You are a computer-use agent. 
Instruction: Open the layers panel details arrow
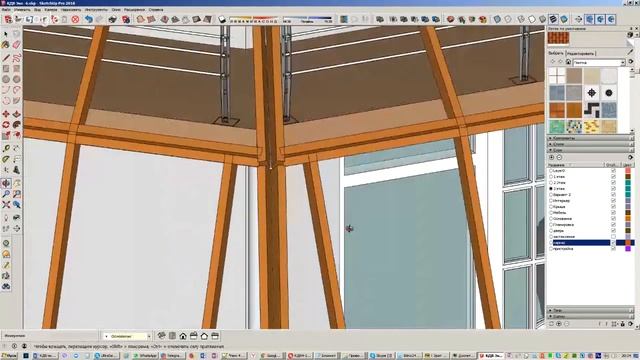click(x=631, y=157)
